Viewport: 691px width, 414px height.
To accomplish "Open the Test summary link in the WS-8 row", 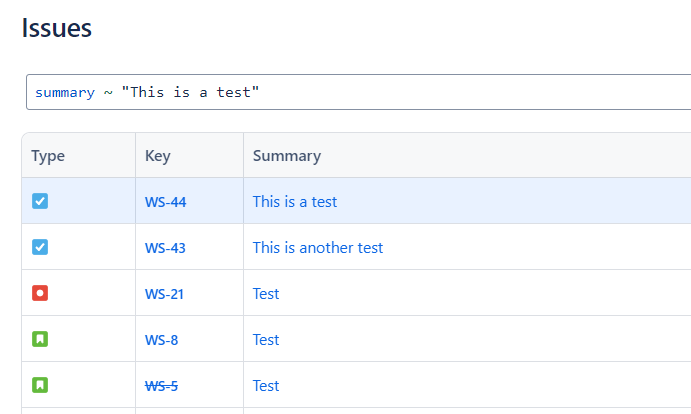I will [266, 339].
